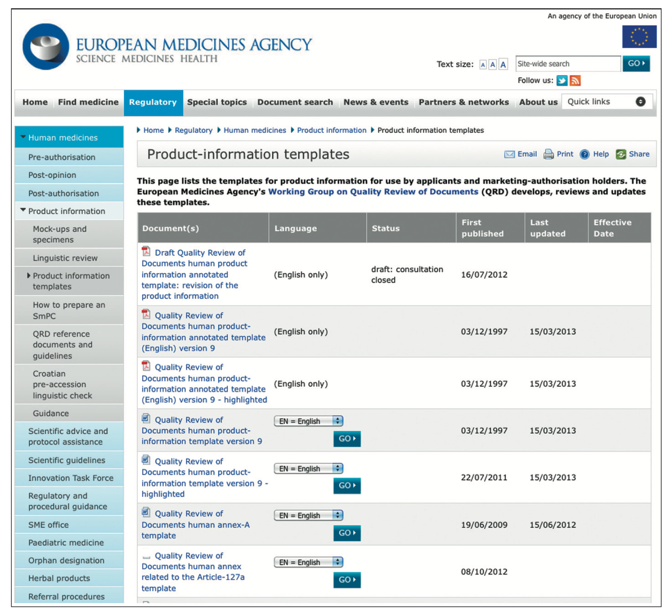Open Mock-ups and specimens sidebar item

pyautogui.click(x=69, y=235)
